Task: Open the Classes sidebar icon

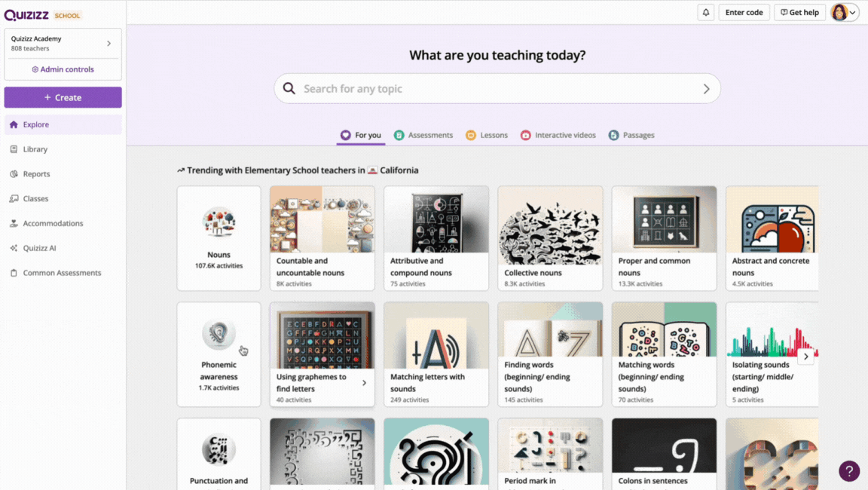Action: tap(14, 199)
